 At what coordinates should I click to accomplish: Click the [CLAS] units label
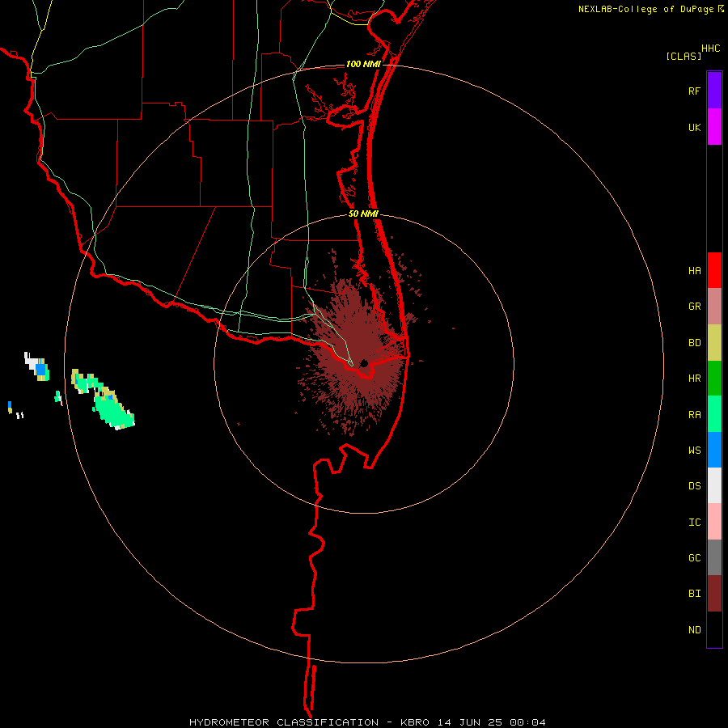[x=684, y=56]
